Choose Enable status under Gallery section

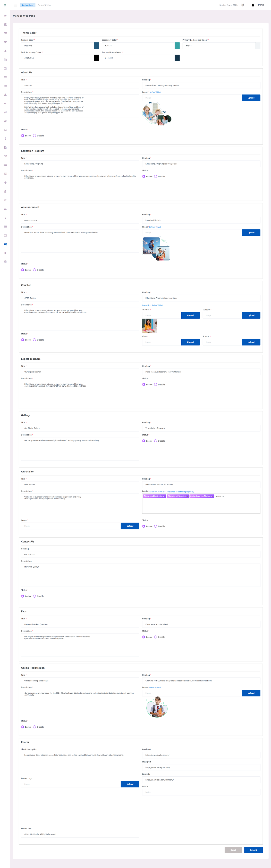click(144, 441)
